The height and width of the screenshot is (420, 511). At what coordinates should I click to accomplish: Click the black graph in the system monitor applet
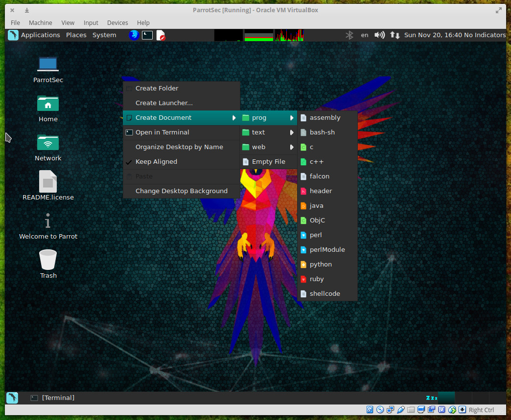pos(229,35)
